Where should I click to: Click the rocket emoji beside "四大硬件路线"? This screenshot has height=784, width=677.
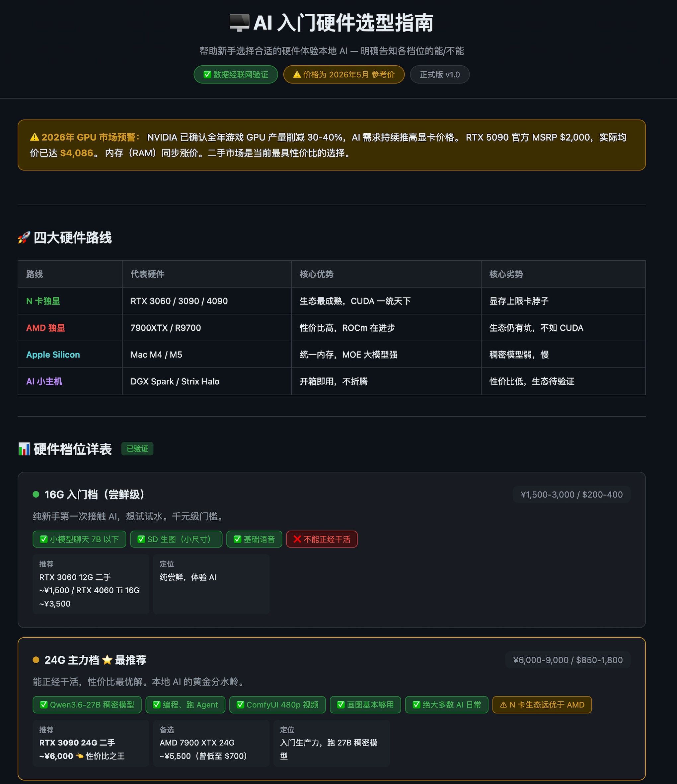tap(24, 238)
